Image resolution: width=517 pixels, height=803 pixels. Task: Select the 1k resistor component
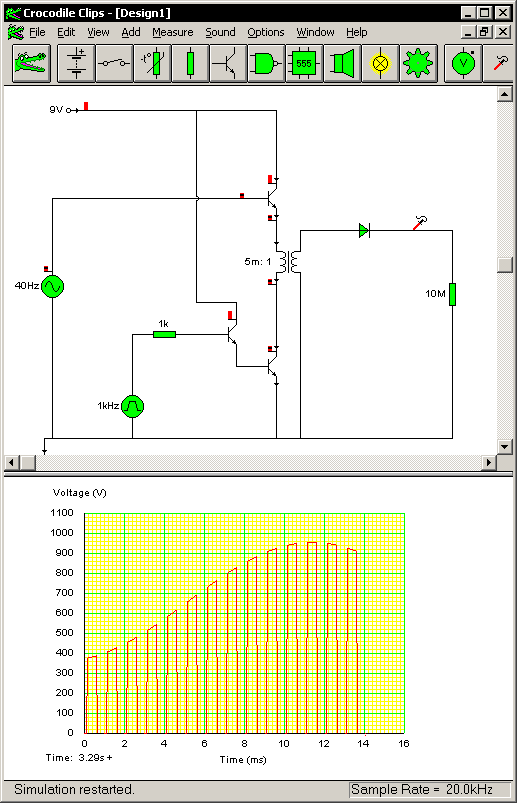pos(164,334)
